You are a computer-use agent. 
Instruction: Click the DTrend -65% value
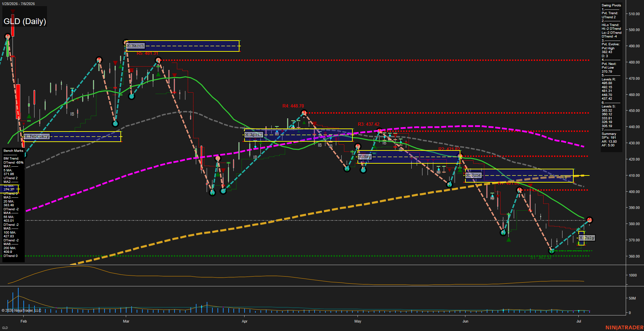pyautogui.click(x=14, y=163)
